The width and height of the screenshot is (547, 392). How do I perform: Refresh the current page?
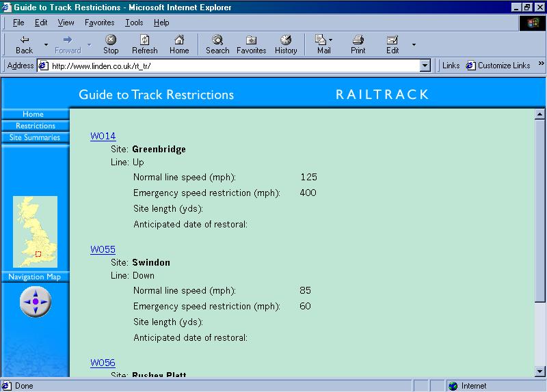[145, 44]
